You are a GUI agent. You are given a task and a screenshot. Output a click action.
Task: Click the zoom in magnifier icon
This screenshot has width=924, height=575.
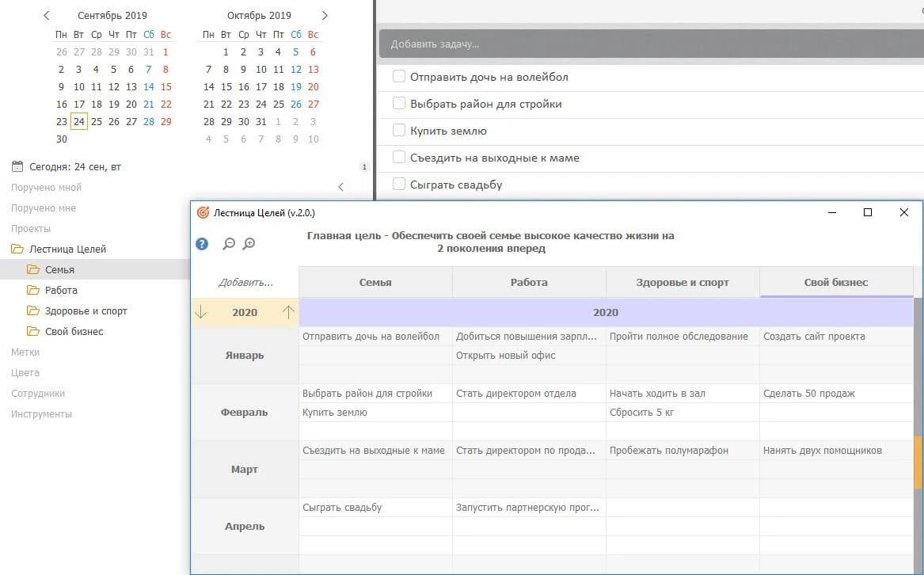click(x=249, y=244)
